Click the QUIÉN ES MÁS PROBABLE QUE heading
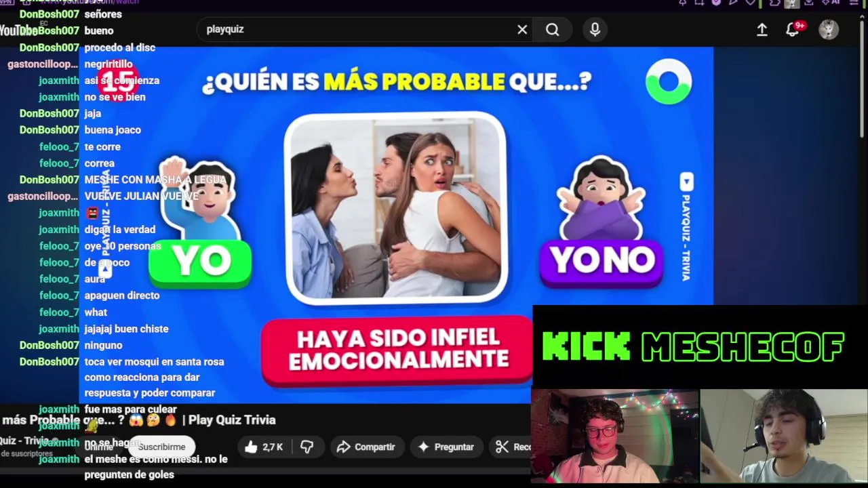 click(397, 82)
